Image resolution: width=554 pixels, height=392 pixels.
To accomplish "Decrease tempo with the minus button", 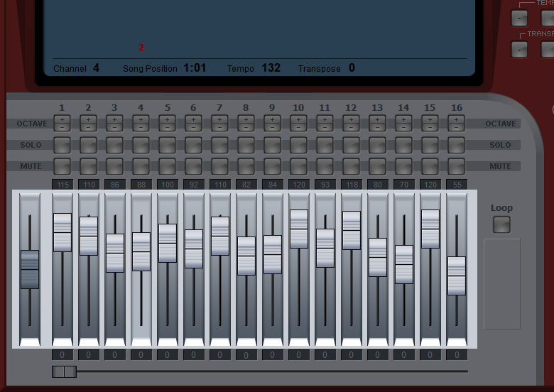I will click(x=519, y=18).
